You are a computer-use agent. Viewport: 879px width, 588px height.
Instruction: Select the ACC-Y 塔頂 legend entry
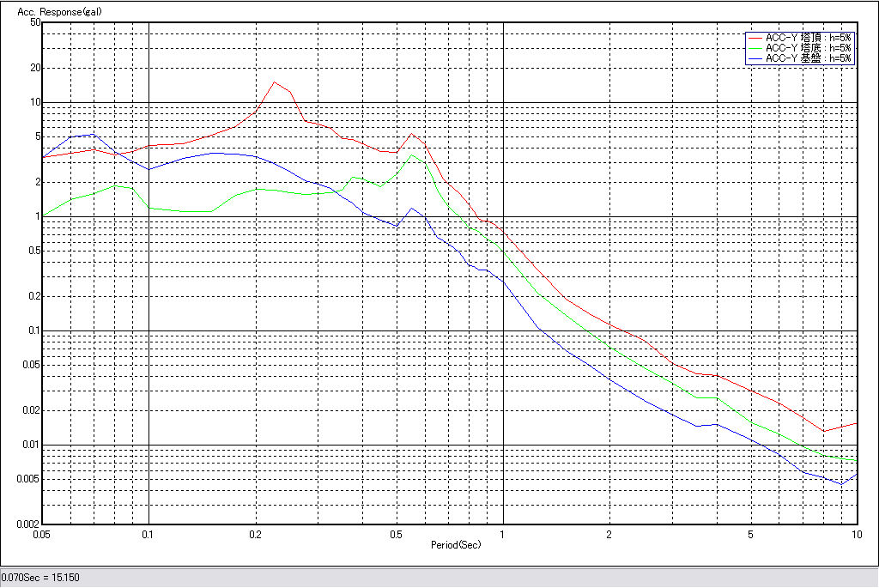[x=809, y=38]
